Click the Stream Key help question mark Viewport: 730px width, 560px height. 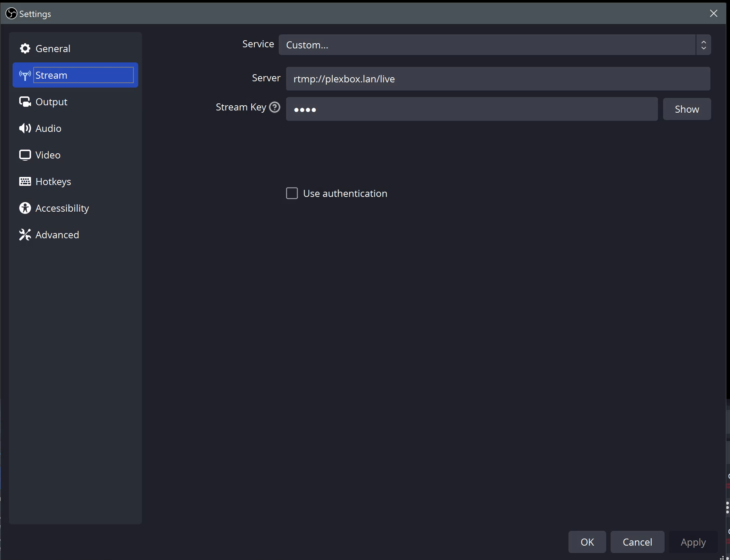274,107
